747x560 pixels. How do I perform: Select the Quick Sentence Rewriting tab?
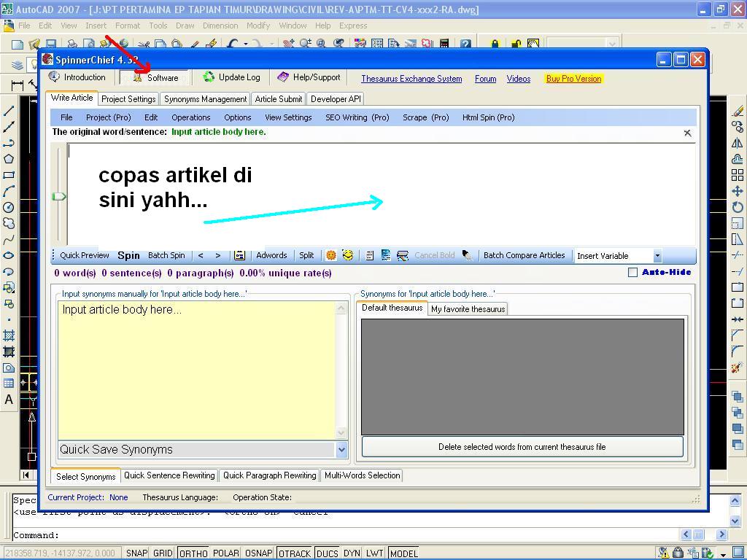pyautogui.click(x=169, y=475)
